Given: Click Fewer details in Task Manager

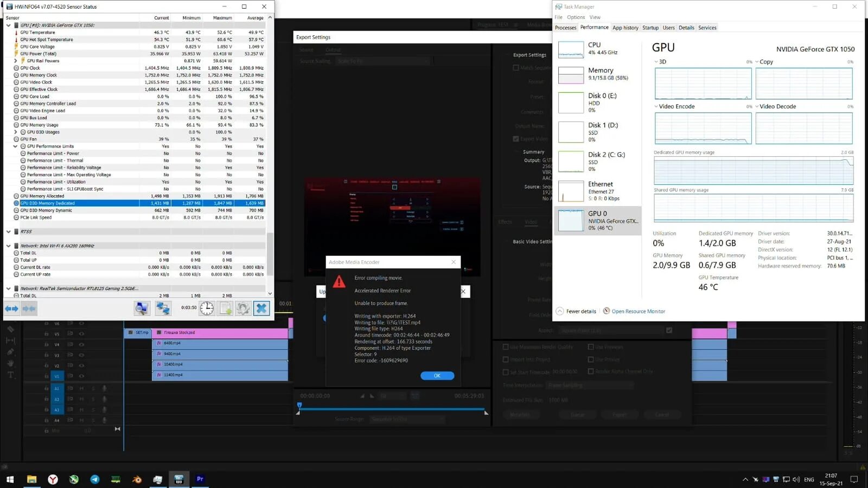Looking at the screenshot, I should (x=581, y=311).
